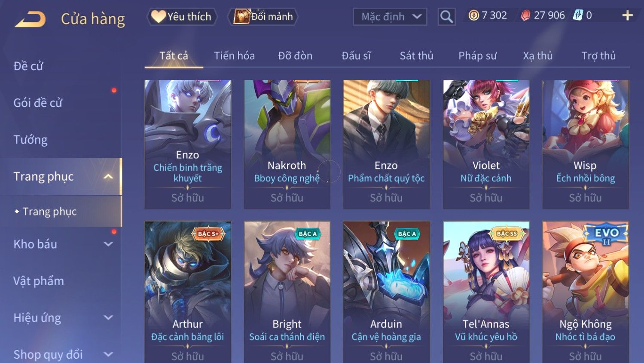Open Tướng in the sidebar

pos(31,140)
